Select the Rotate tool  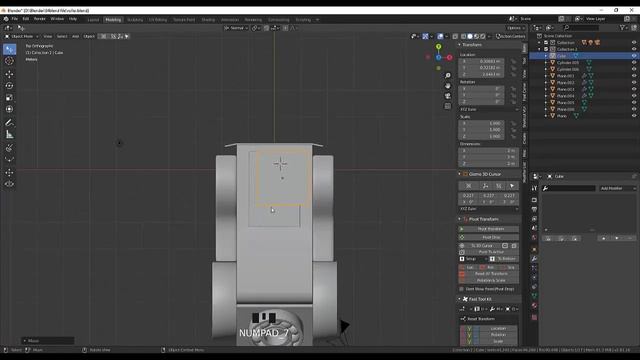pyautogui.click(x=9, y=86)
